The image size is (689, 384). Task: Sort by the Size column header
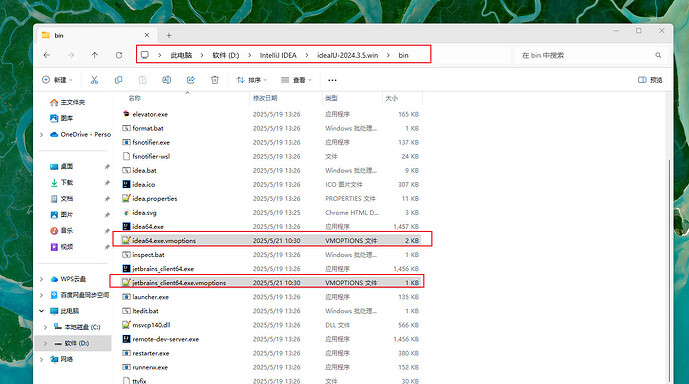click(x=392, y=98)
